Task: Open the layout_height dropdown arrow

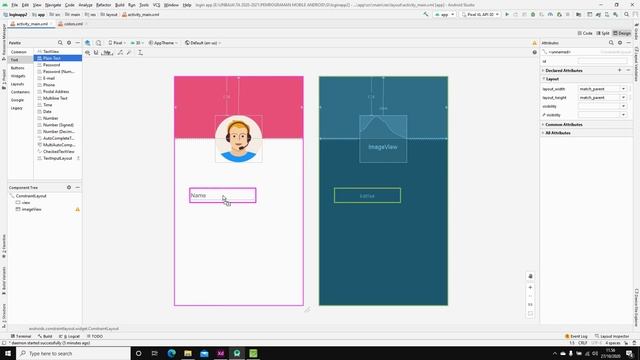Action: click(x=623, y=98)
